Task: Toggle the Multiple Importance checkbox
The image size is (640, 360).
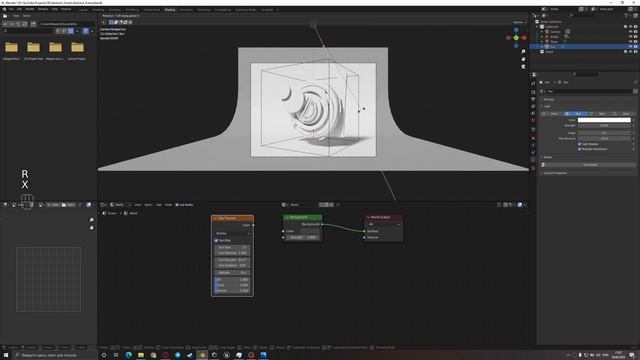Action: pos(580,149)
